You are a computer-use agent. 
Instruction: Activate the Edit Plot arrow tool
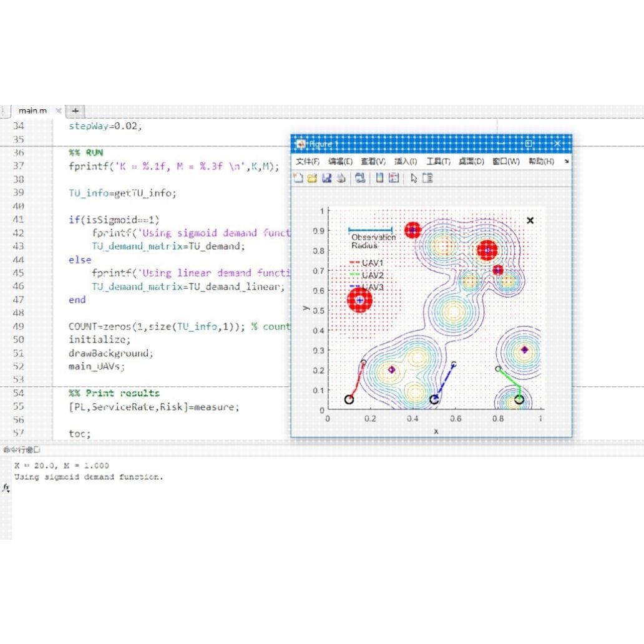414,178
